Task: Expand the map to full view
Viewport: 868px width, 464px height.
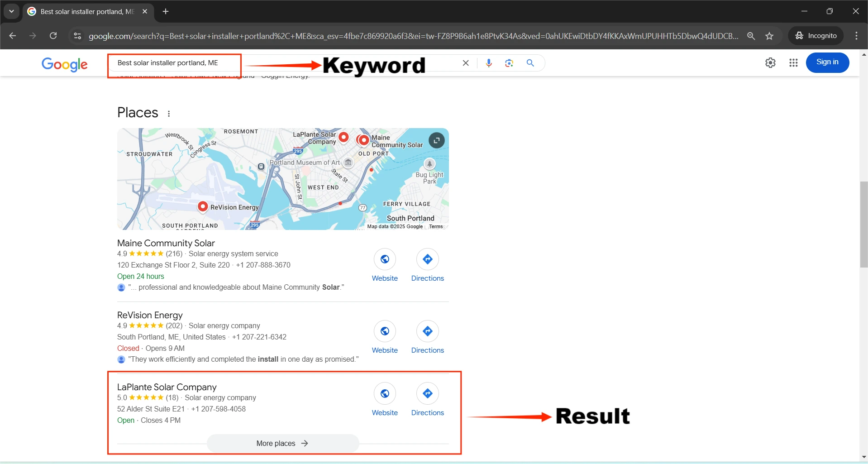Action: [437, 140]
